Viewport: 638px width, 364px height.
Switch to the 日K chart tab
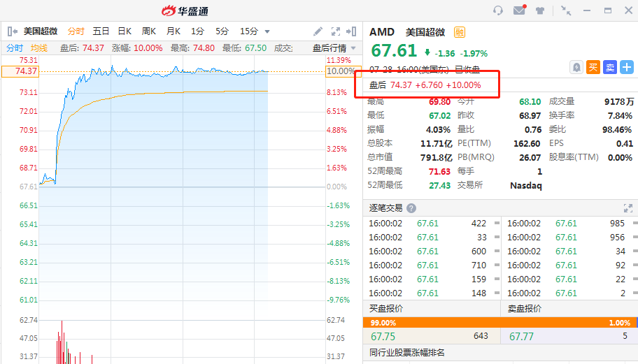coord(125,31)
